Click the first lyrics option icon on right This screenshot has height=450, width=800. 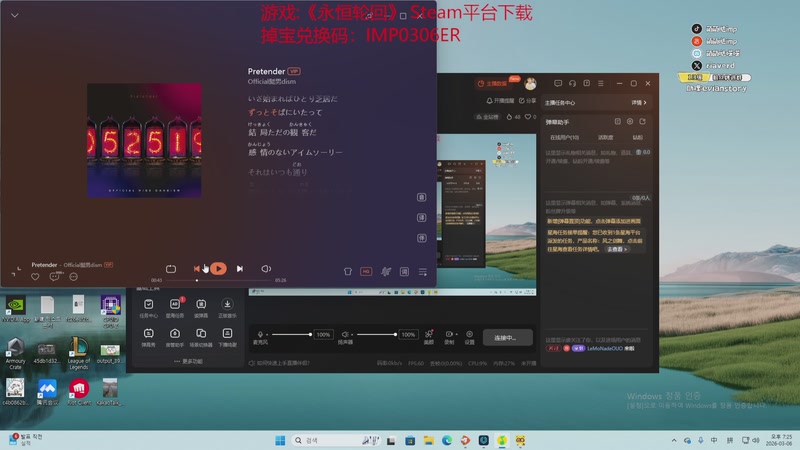tap(421, 197)
